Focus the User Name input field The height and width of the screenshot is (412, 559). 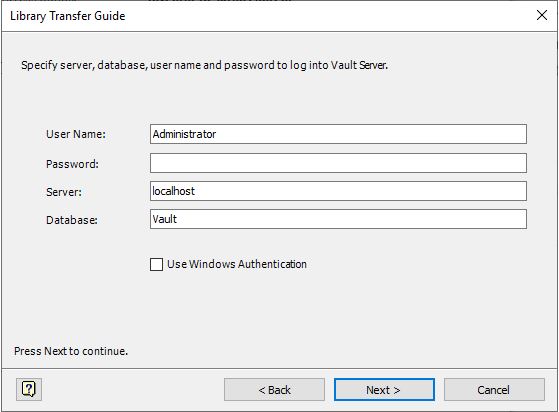click(x=338, y=134)
